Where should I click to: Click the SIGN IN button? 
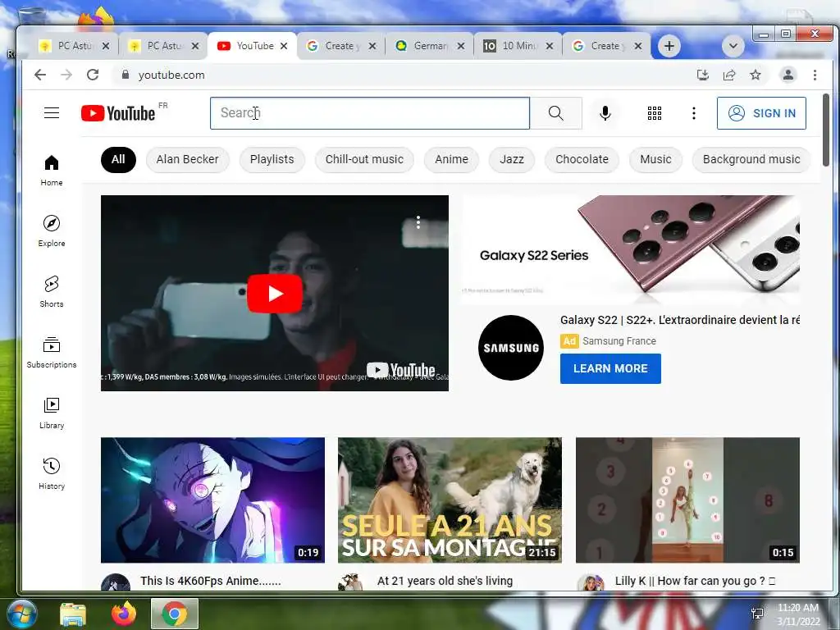pos(761,113)
